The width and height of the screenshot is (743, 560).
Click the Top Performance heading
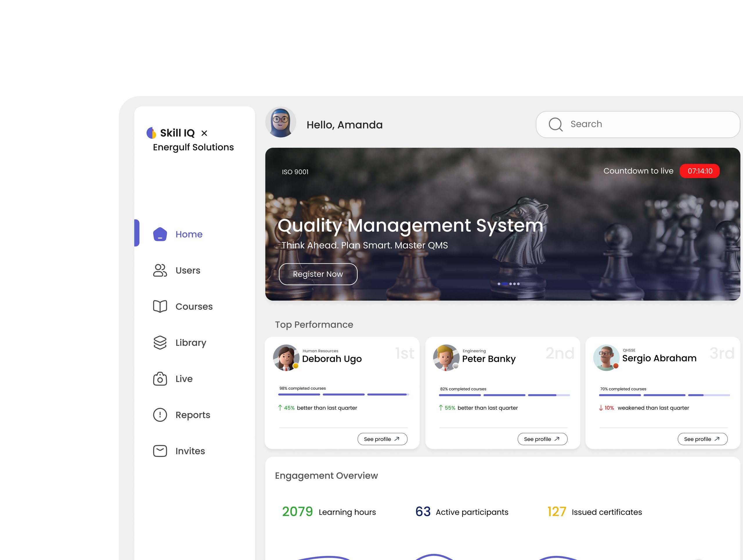coord(314,325)
